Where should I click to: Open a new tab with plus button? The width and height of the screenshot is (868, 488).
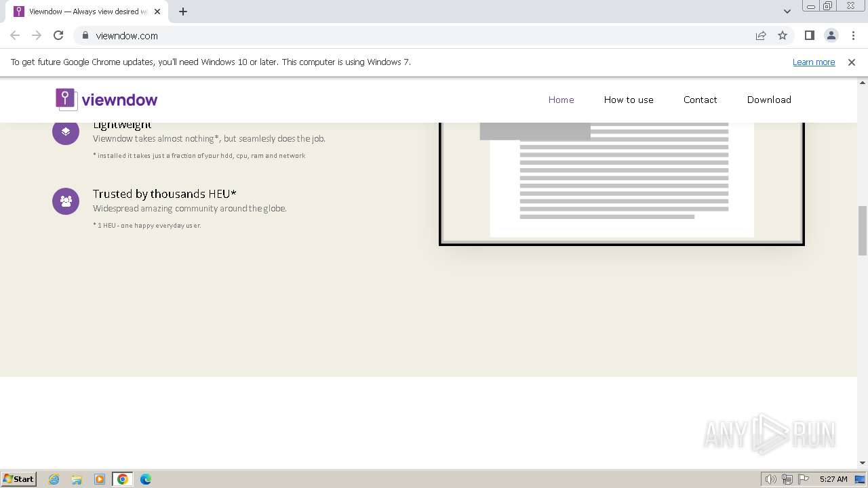[183, 12]
